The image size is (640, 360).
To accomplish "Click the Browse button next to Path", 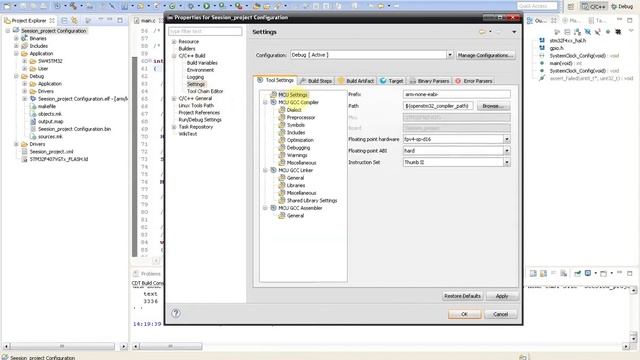I will pyautogui.click(x=493, y=106).
